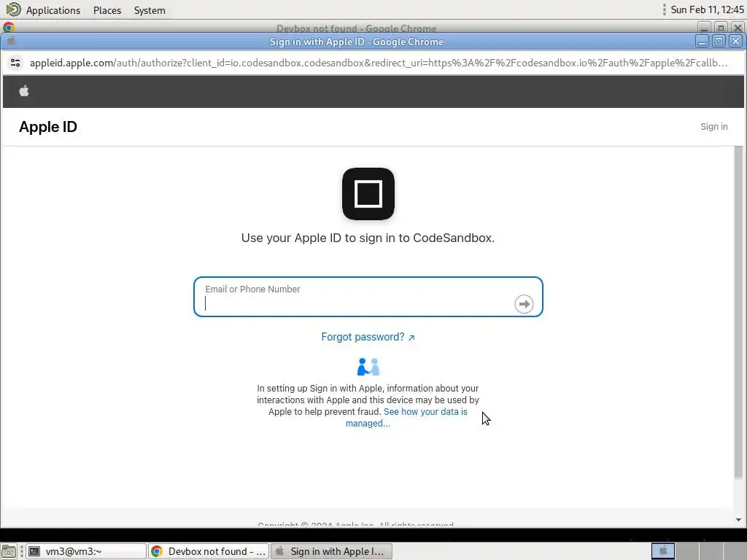The width and height of the screenshot is (747, 560).
Task: Open the Forgot password link
Action: tap(368, 337)
